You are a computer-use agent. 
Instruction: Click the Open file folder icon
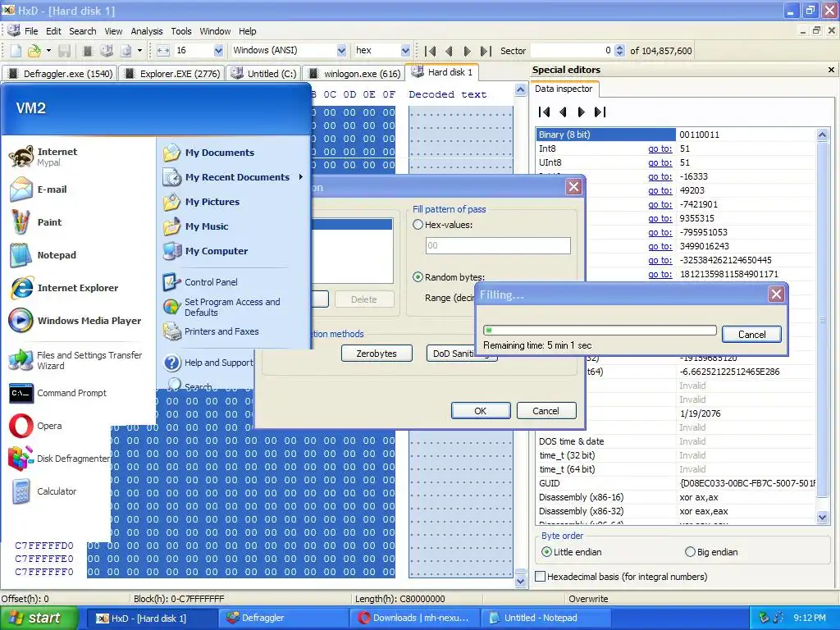[34, 50]
